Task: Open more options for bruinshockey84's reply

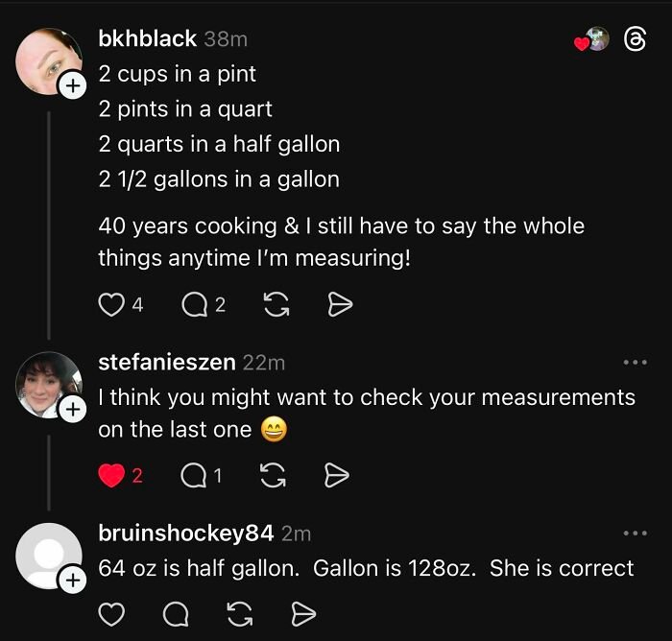Action: (x=635, y=533)
